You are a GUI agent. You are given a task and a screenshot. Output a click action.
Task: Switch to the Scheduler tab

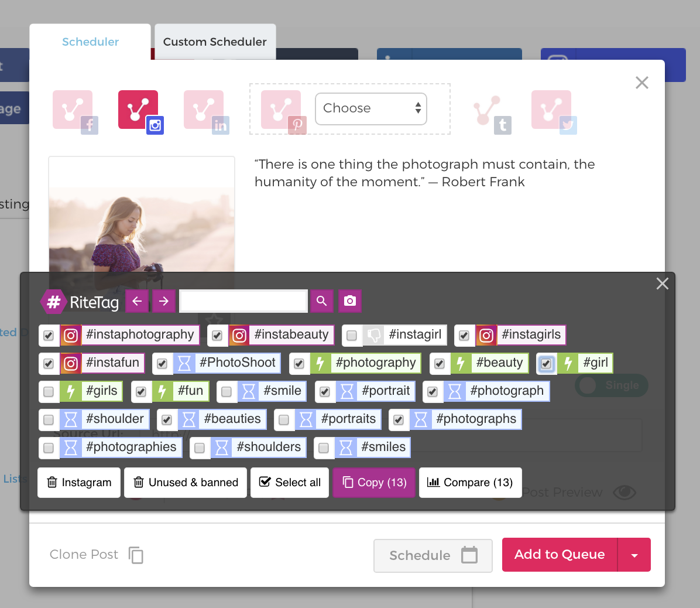[90, 42]
